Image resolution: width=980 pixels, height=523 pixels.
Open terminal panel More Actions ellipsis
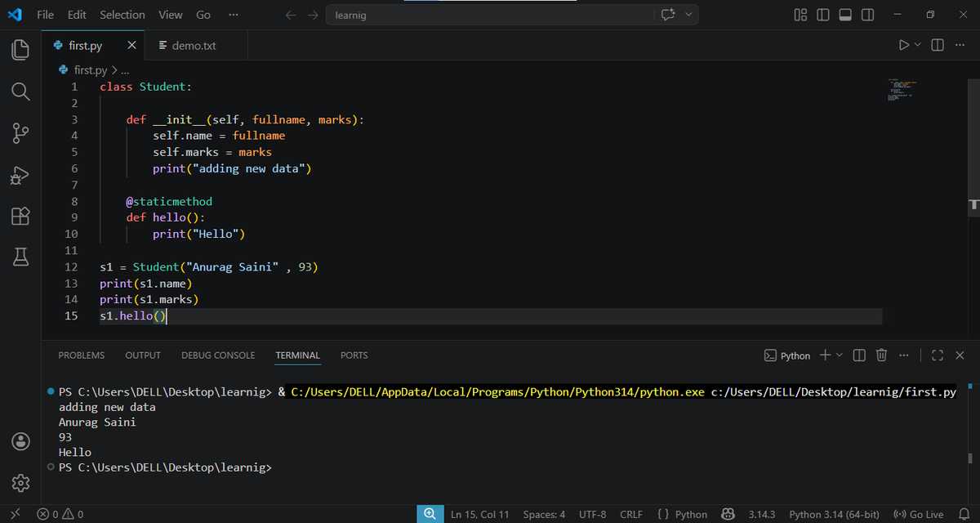pyautogui.click(x=903, y=355)
